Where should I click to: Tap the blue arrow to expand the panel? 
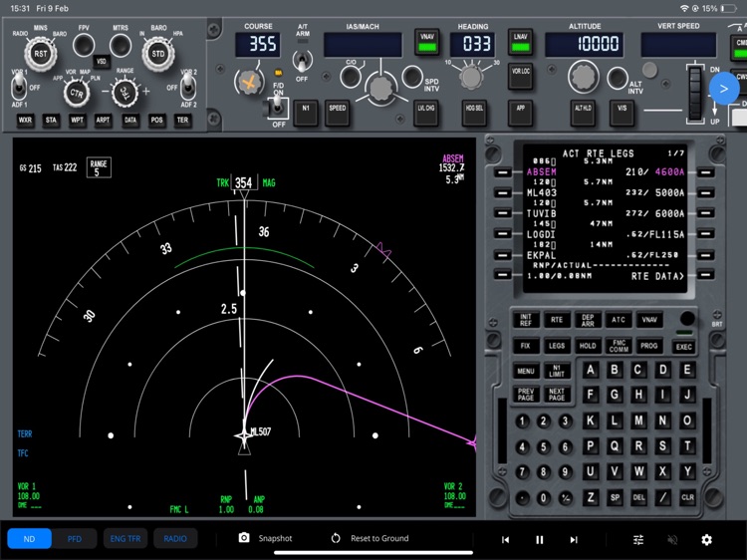tap(724, 88)
